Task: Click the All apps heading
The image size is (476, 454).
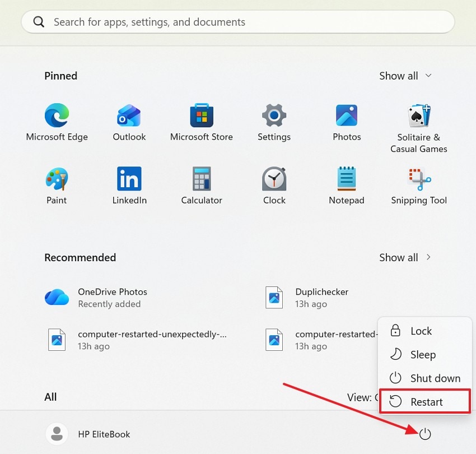Action: pos(50,397)
